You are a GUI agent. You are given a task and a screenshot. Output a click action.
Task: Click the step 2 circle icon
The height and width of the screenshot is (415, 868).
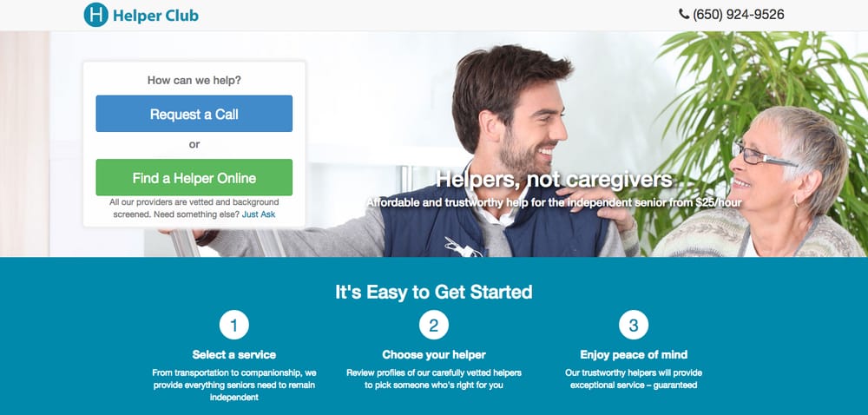click(433, 326)
